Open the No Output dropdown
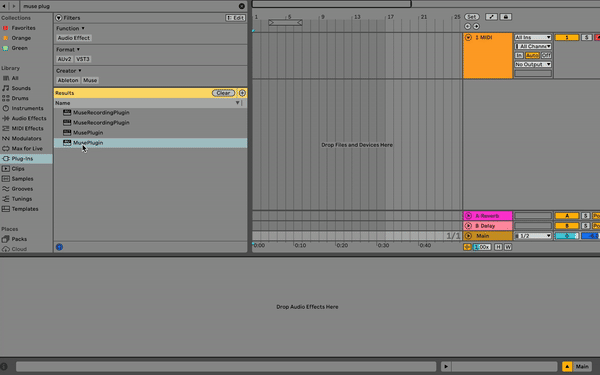This screenshot has width=600, height=375. pos(533,64)
